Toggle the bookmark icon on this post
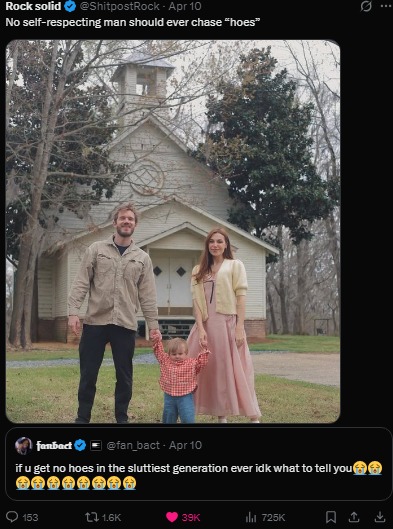This screenshot has height=529, width=393. point(331,517)
